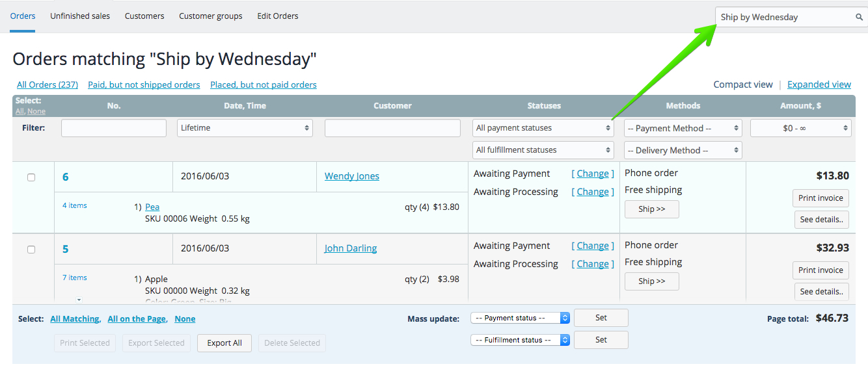Tick the checkbox for order 6
The height and width of the screenshot is (375, 868).
pyautogui.click(x=31, y=177)
